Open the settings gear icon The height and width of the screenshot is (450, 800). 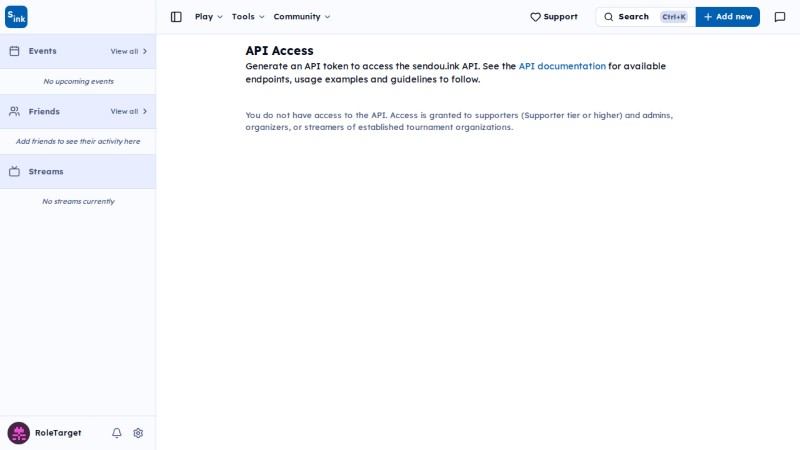[138, 433]
